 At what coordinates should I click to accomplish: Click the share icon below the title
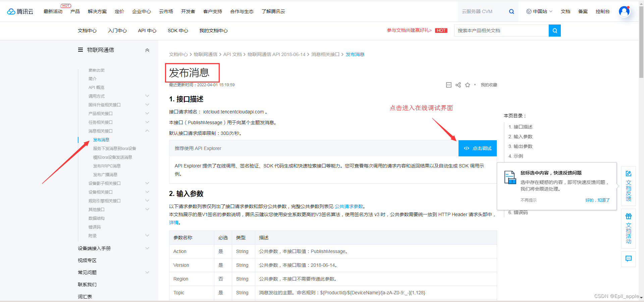click(458, 85)
